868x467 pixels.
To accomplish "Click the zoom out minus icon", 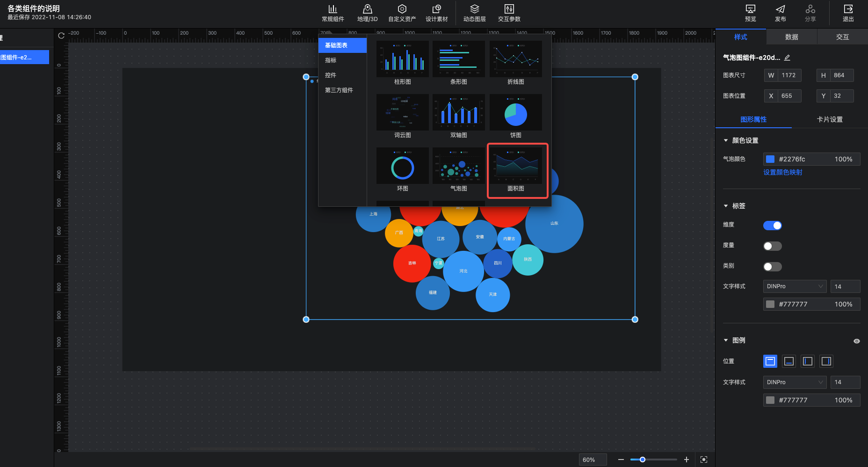I will pyautogui.click(x=621, y=460).
